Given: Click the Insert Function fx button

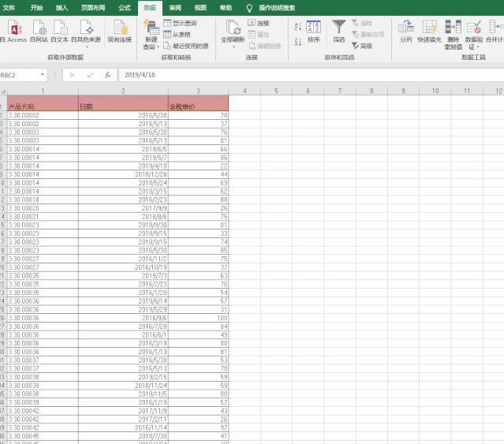Looking at the screenshot, I should tap(108, 75).
